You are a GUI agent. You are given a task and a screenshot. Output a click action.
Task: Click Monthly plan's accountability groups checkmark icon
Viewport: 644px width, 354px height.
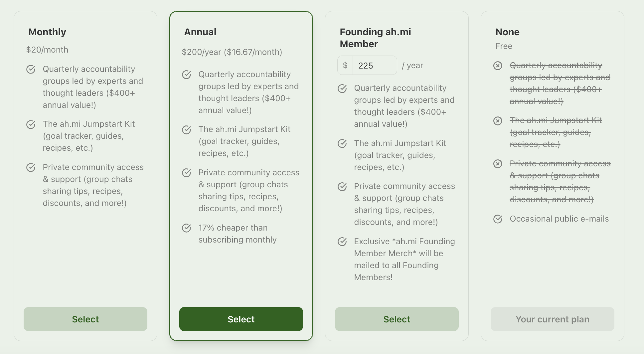point(31,69)
